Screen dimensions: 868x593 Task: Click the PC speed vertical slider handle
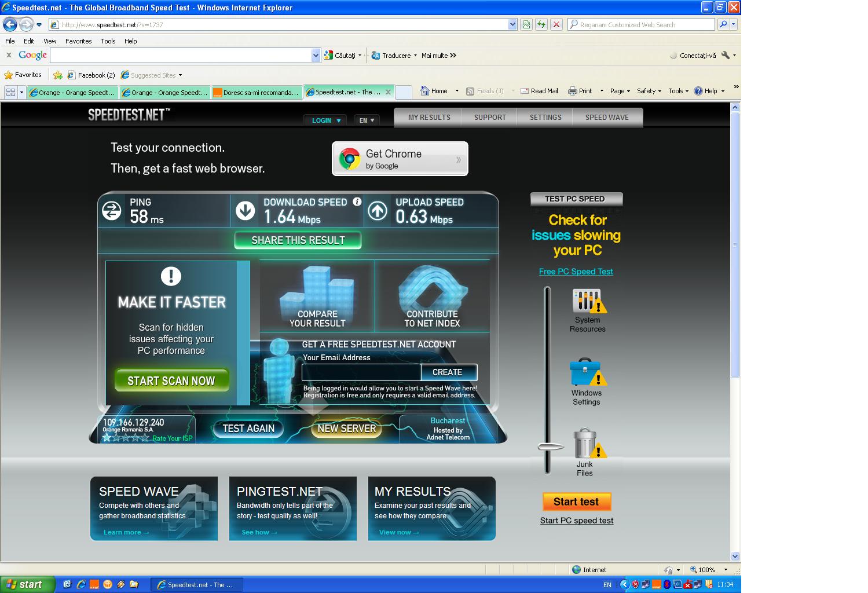[550, 446]
